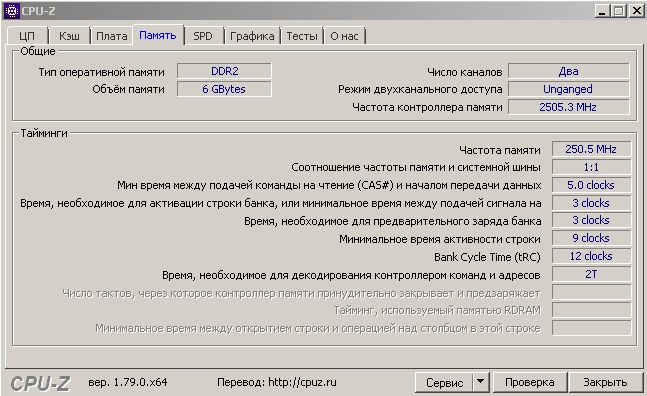
Task: Click the 6 GBytes memory size field
Action: pos(224,89)
